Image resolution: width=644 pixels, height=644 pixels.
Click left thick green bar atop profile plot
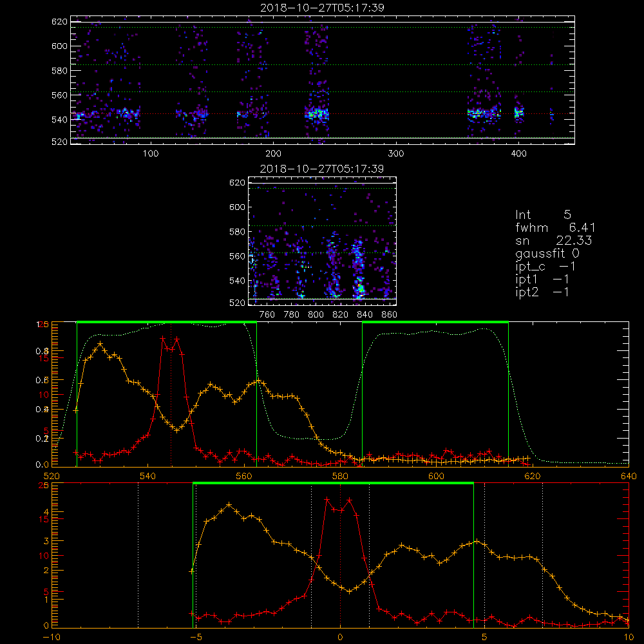click(167, 322)
